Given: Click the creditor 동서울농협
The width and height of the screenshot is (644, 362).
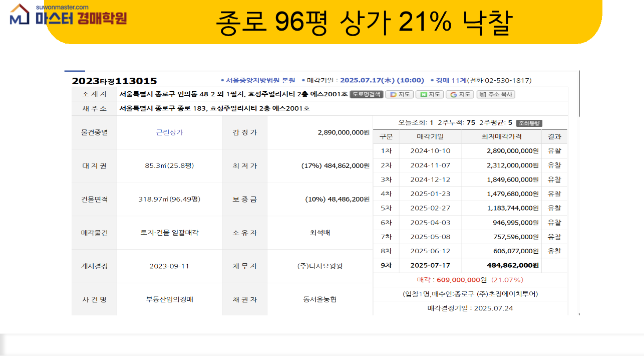Looking at the screenshot, I should click(x=320, y=299).
